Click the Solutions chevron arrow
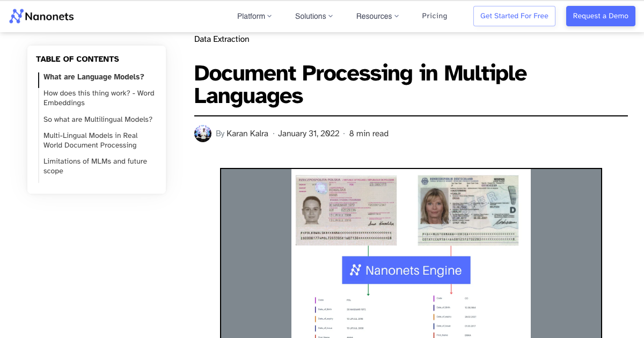This screenshot has height=338, width=644. pyautogui.click(x=331, y=17)
